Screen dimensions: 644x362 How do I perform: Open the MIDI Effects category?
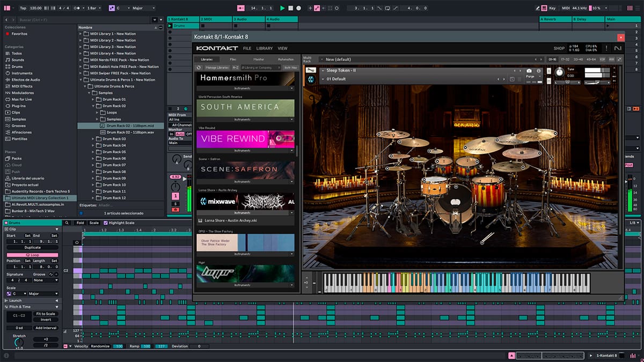(22, 86)
